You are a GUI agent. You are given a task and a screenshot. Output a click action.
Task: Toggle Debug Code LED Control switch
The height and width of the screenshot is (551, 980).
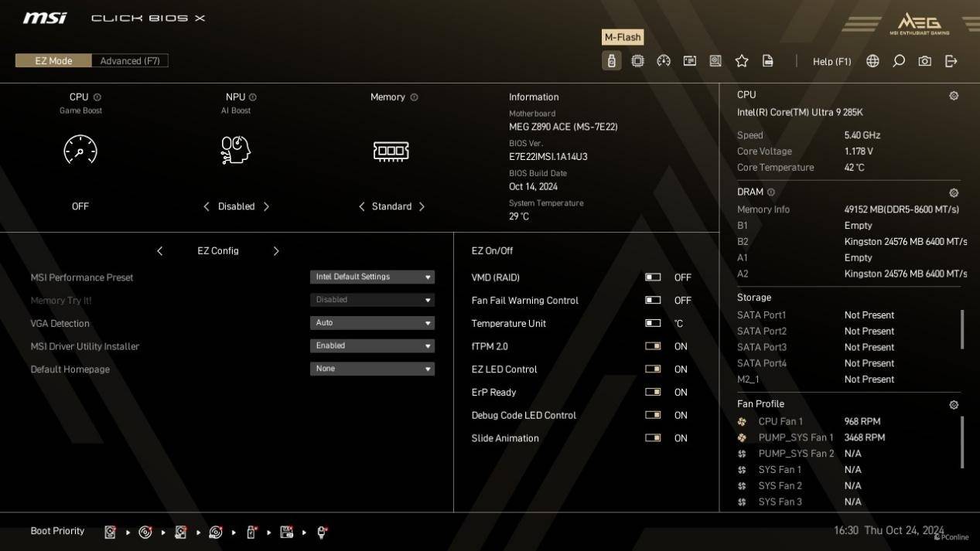click(x=653, y=415)
